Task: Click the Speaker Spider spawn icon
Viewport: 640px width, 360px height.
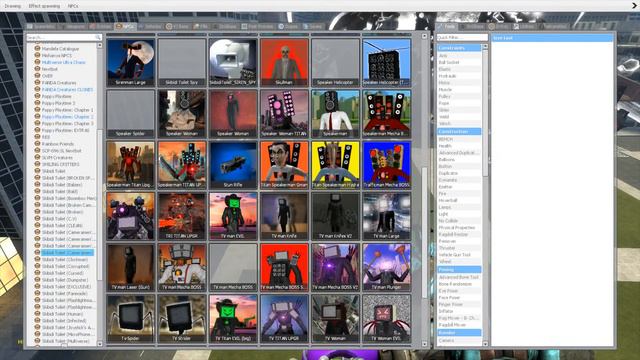Action: coord(131,113)
